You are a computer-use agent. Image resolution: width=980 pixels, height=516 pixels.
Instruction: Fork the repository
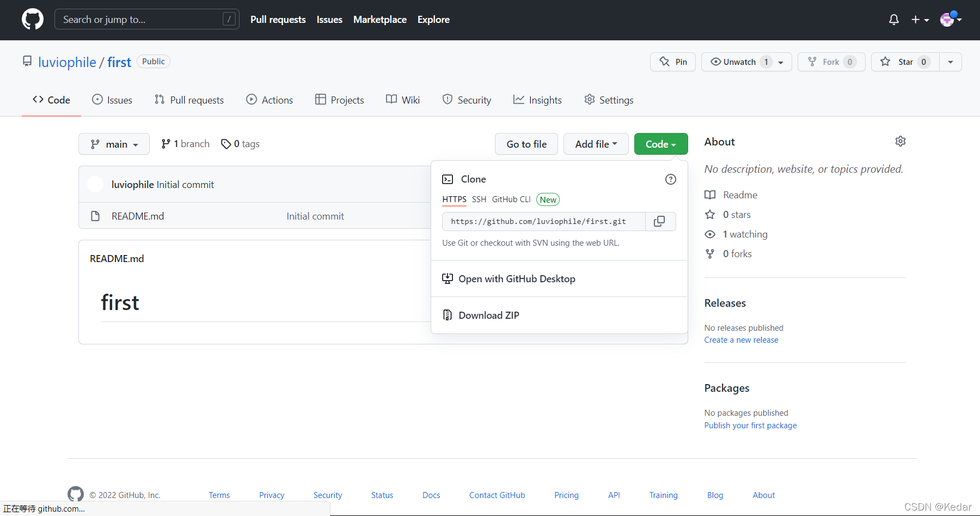(x=831, y=62)
